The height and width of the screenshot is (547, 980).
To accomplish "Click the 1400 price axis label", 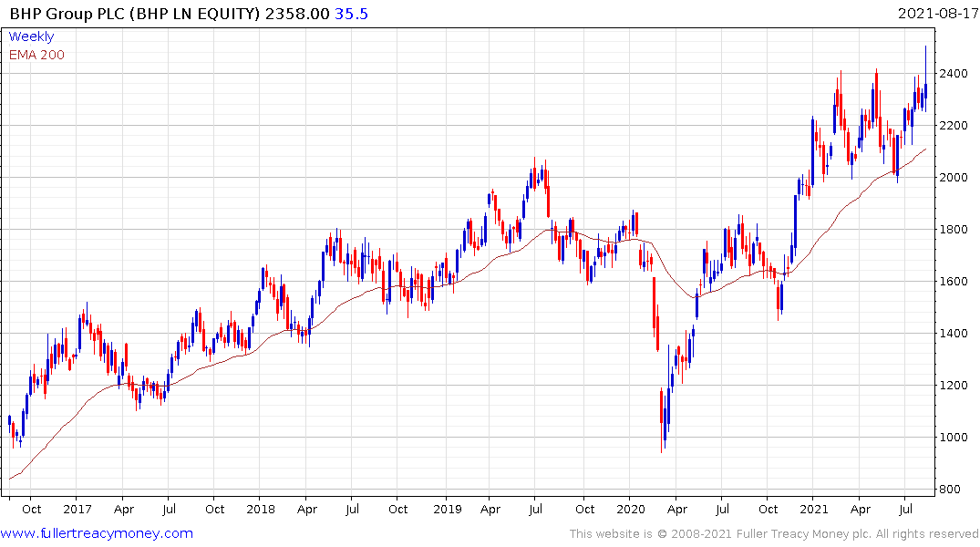I will [954, 333].
